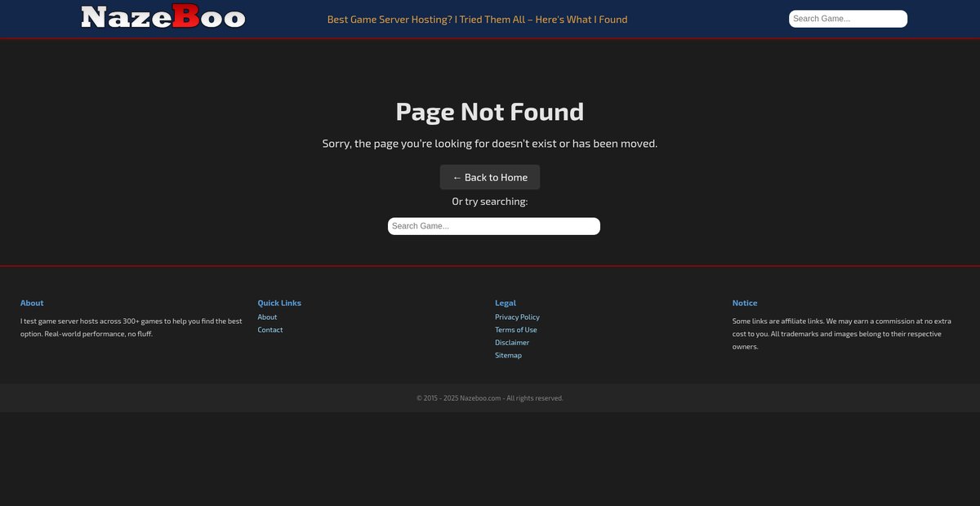Open the Disclaimer link
The height and width of the screenshot is (506, 980).
(512, 343)
